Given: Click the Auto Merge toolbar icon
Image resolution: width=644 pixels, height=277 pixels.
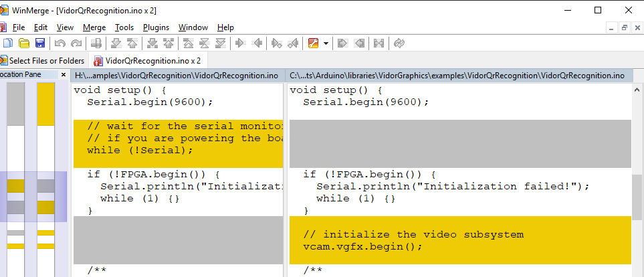Looking at the screenshot, I should tap(379, 43).
